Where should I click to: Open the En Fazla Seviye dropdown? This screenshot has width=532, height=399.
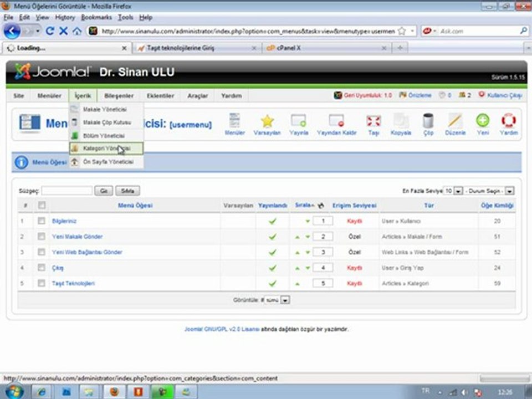453,191
